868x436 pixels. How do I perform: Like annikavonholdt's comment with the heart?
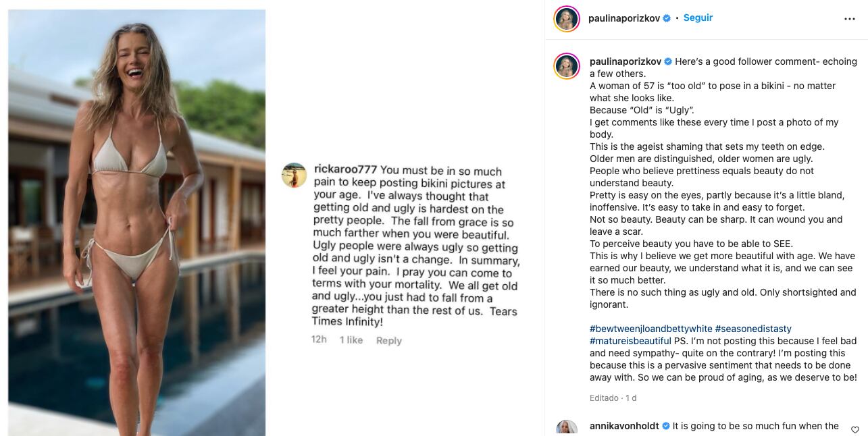coord(855,430)
